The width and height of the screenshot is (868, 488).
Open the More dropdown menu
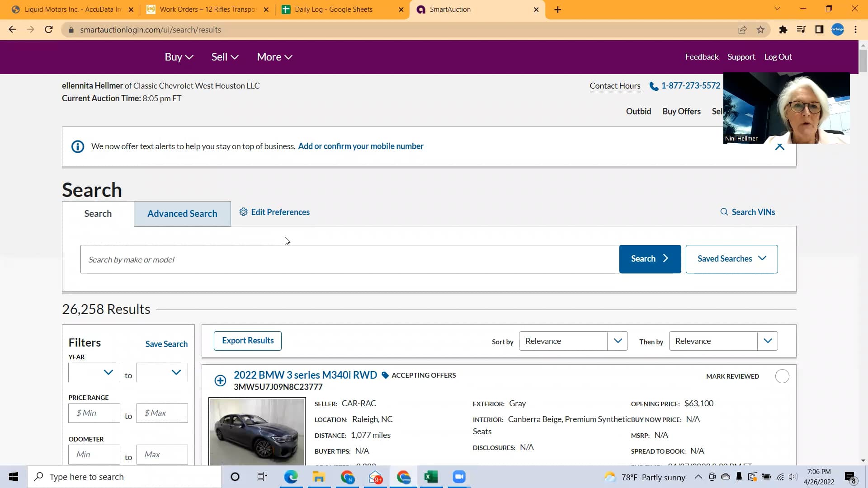274,57
